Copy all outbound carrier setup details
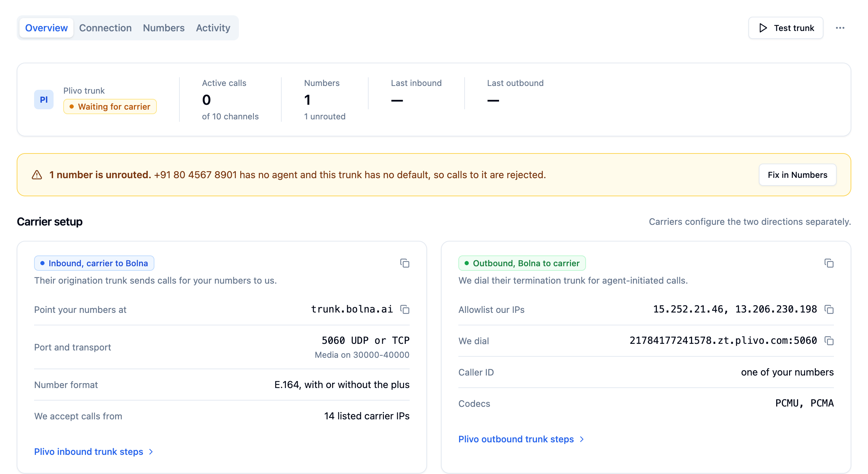 [x=829, y=263]
